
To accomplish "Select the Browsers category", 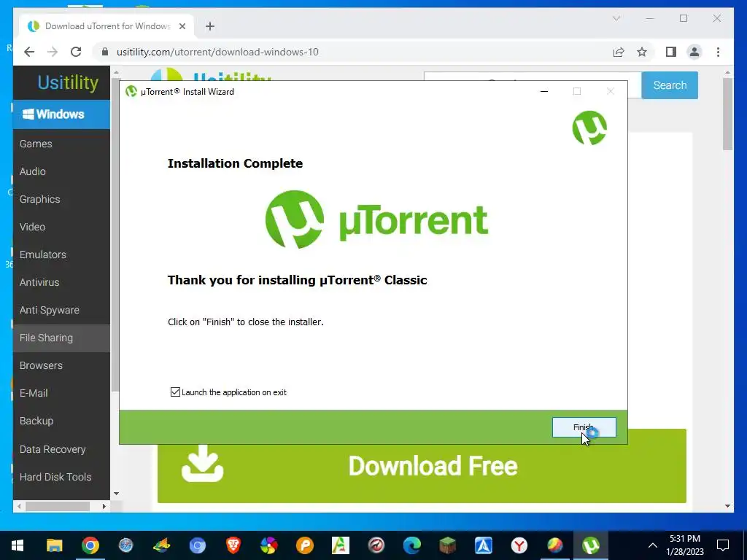I will click(61, 365).
